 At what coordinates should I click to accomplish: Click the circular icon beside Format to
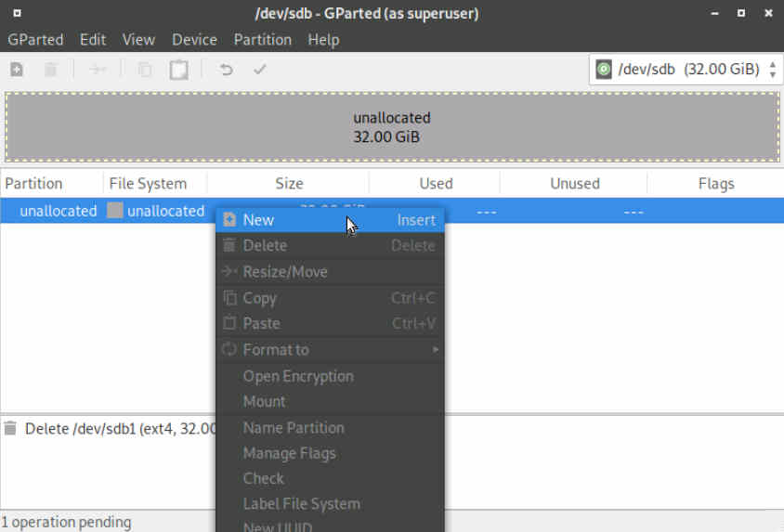pyautogui.click(x=229, y=349)
